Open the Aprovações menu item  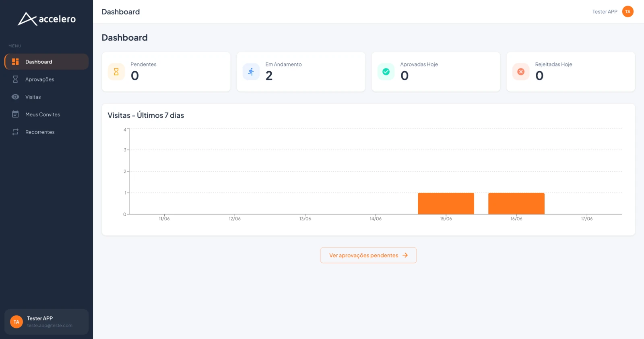(47, 79)
